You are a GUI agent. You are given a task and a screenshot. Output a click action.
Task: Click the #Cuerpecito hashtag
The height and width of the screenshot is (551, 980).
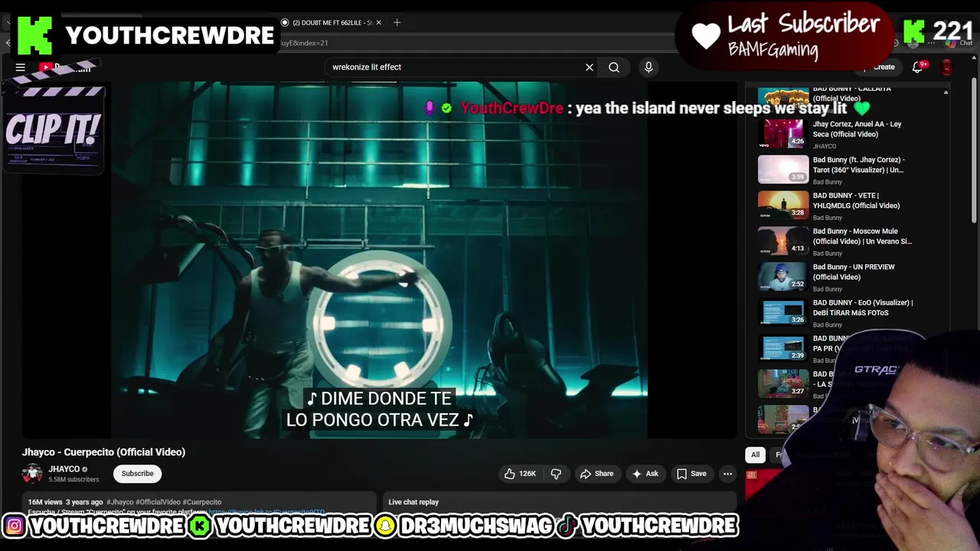(202, 502)
